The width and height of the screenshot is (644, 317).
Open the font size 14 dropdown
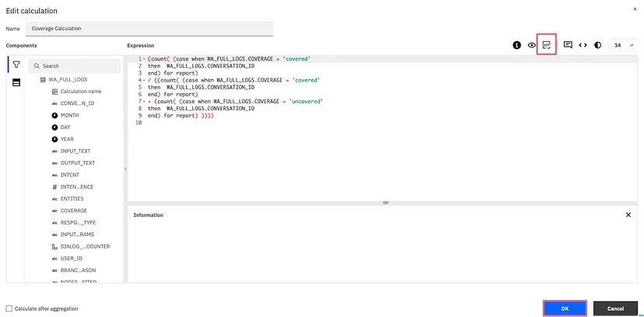(x=623, y=45)
